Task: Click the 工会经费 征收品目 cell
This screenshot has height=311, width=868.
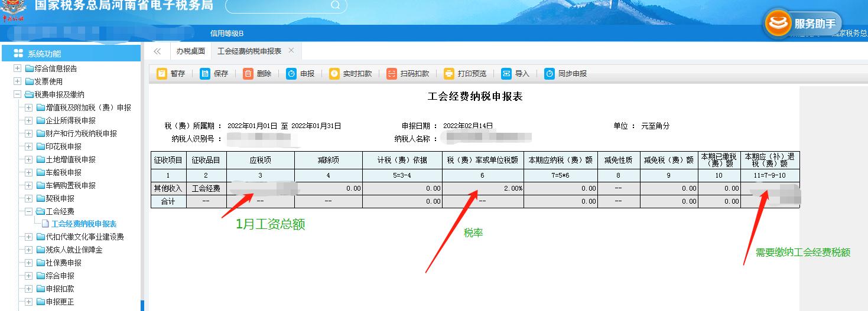Action: 206,189
